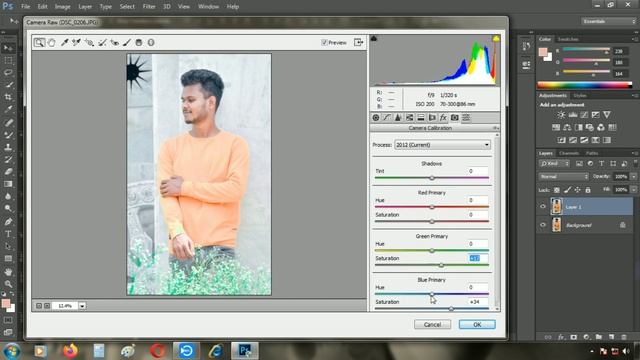The height and width of the screenshot is (360, 640).
Task: Click the Green Primary Saturation slider handle
Action: [x=441, y=265]
